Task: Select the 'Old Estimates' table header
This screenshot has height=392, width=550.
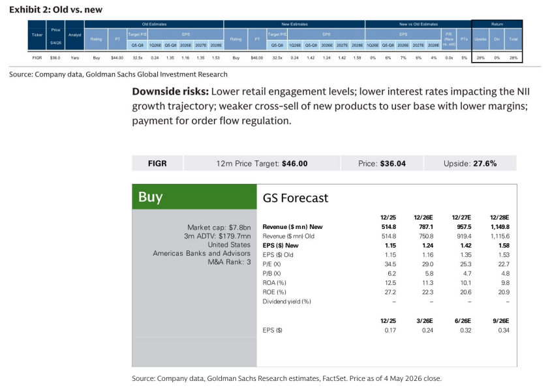Action: point(154,24)
